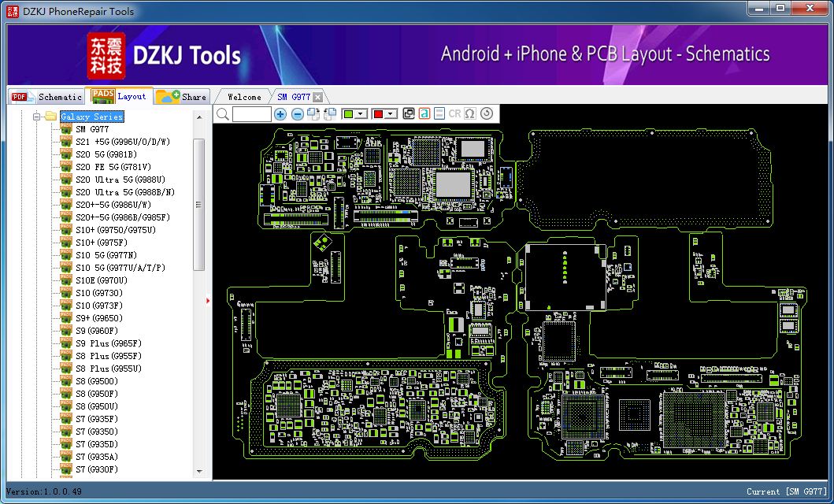834x504 pixels.
Task: Open S10(G973F) layout
Action: pyautogui.click(x=99, y=306)
